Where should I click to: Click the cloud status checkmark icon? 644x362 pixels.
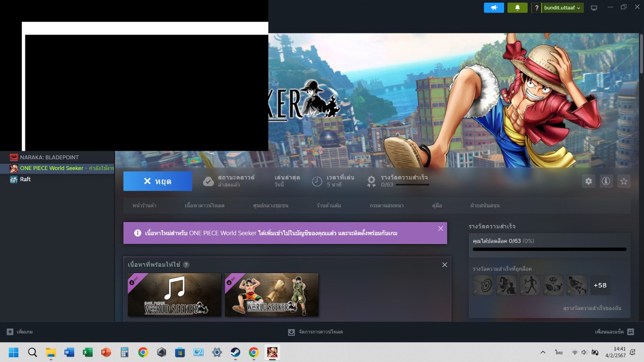click(208, 181)
